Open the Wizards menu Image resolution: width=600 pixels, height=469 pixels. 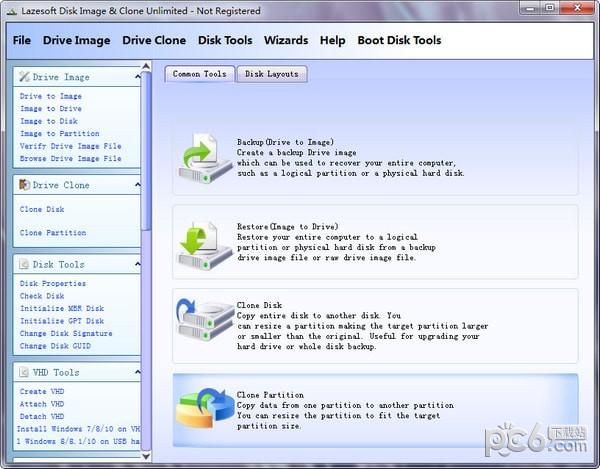click(x=286, y=40)
